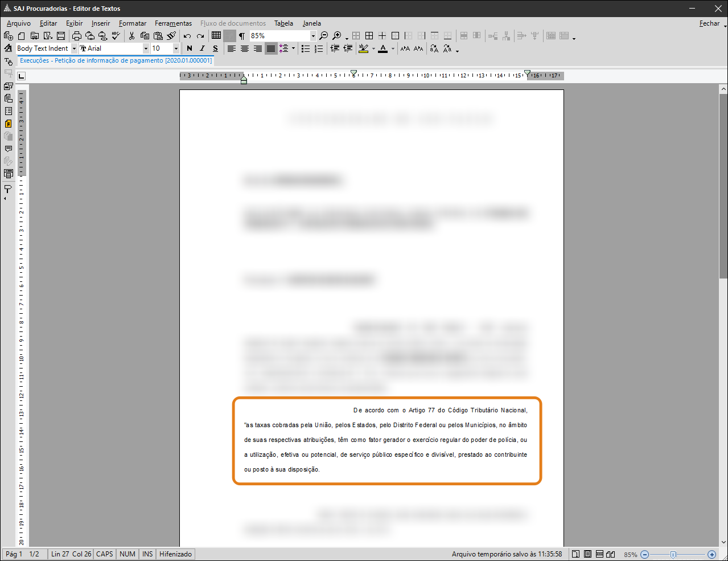Expand the Arial font dropdown
The image size is (728, 561).
(146, 49)
